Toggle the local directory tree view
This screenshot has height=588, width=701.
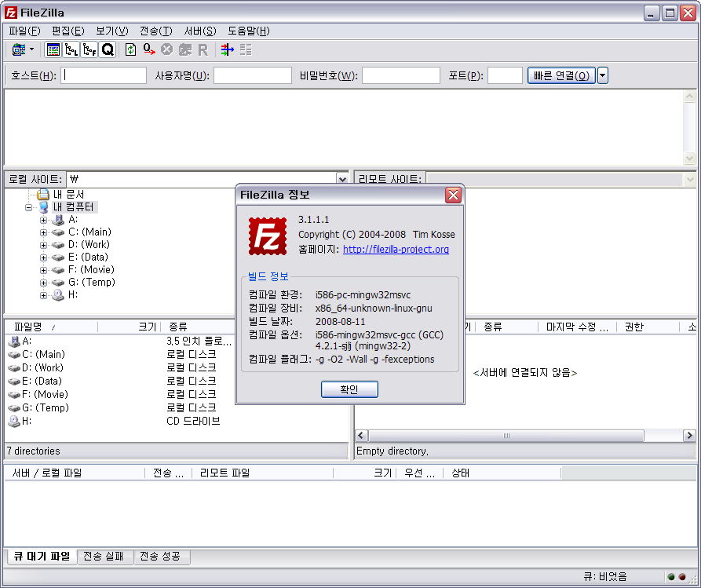coord(71,49)
